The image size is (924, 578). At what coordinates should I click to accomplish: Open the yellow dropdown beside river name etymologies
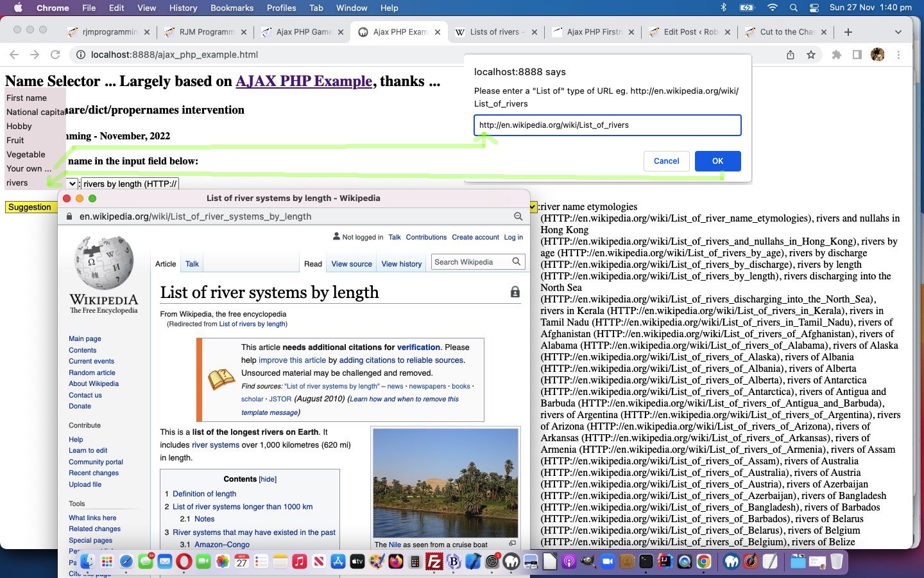click(533, 207)
